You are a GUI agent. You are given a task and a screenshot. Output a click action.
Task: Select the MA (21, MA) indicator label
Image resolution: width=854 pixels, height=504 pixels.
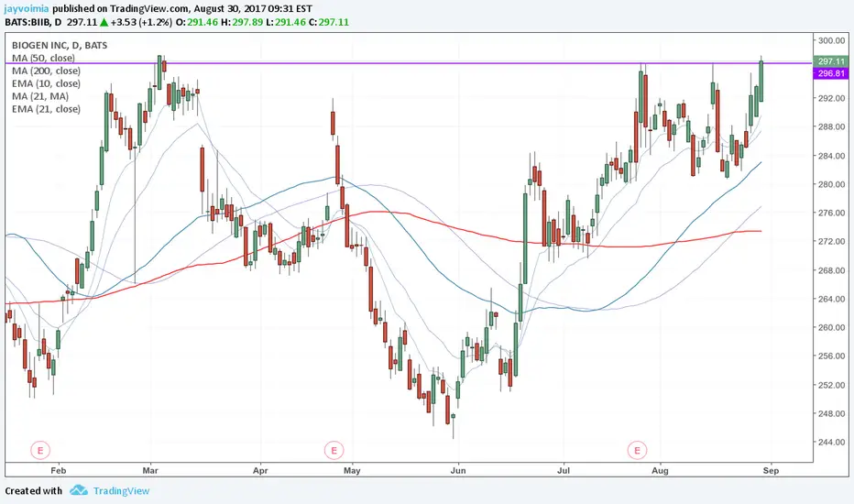click(40, 96)
